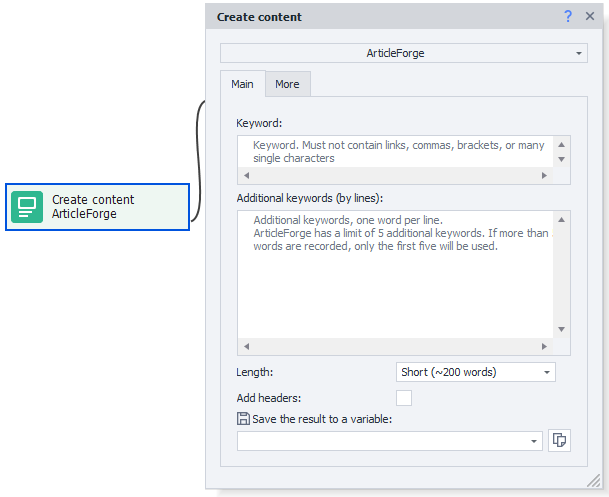The width and height of the screenshot is (609, 497).
Task: Click inside the Keyword text field
Action: 396,151
